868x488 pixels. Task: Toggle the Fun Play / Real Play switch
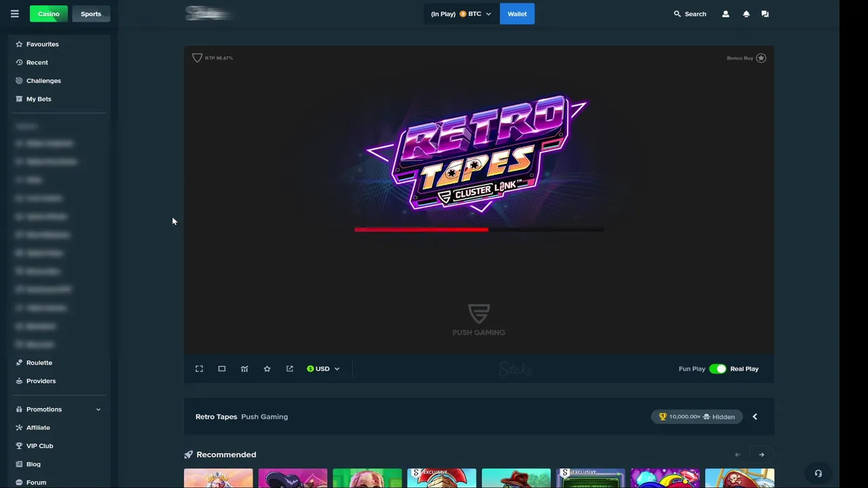click(x=717, y=369)
